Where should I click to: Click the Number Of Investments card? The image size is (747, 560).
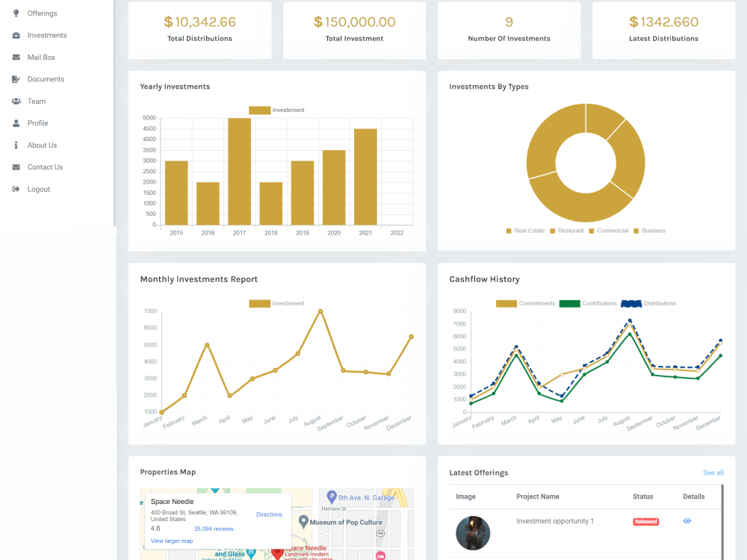coord(509,30)
